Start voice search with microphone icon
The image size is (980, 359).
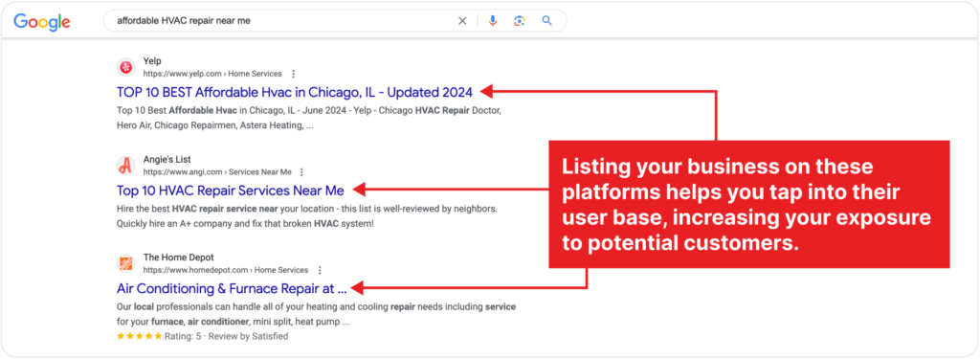click(493, 21)
